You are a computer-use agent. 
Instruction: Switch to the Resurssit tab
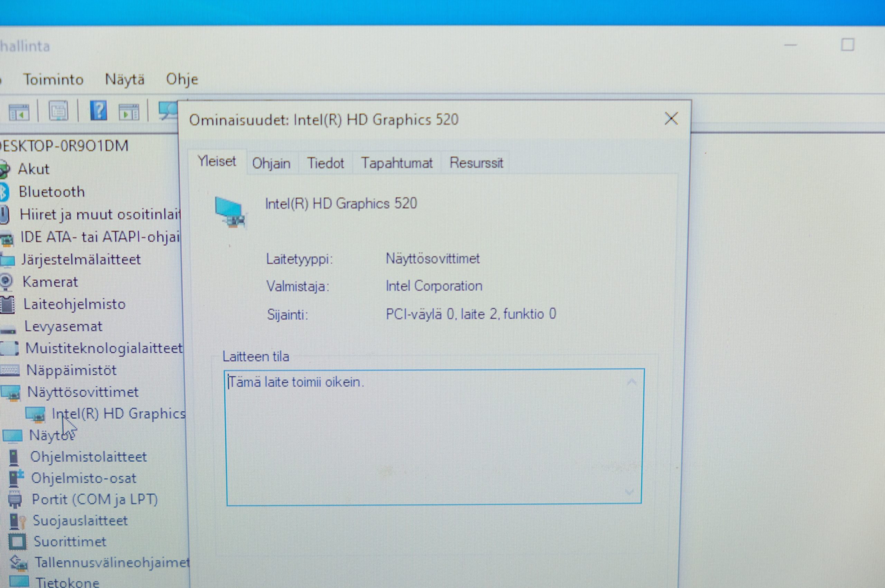coord(476,163)
